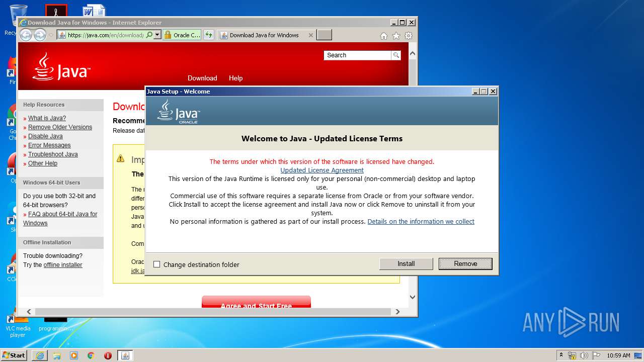Select the Word document desktop icon
Viewport: 644px width, 362px height.
(94, 10)
